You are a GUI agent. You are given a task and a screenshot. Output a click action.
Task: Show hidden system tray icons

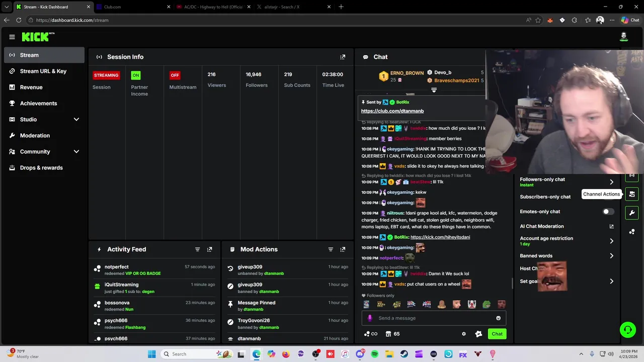click(x=581, y=354)
